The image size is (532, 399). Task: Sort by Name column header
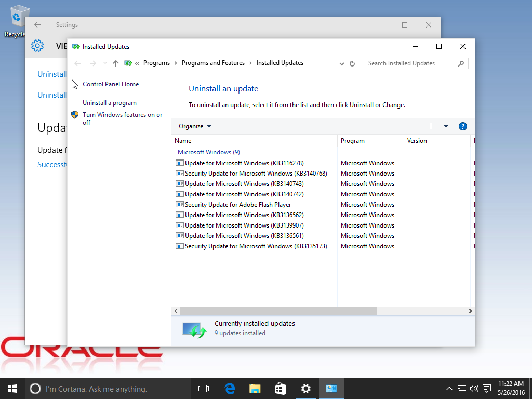point(255,141)
